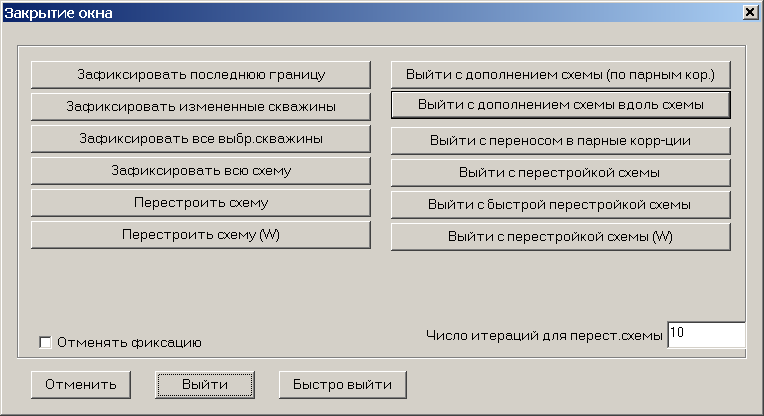The width and height of the screenshot is (764, 416).
Task: Click 'Перестроить схему (W)' button
Action: (x=201, y=235)
